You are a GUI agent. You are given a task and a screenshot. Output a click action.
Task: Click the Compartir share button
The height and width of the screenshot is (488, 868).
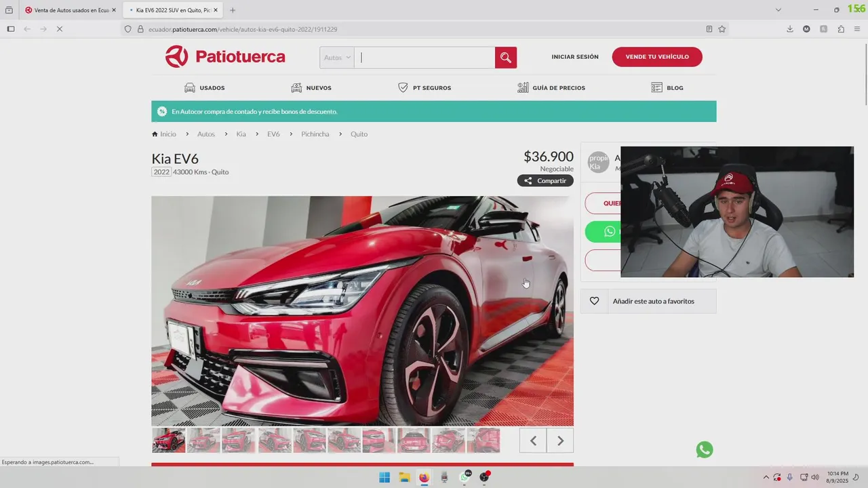(545, 181)
